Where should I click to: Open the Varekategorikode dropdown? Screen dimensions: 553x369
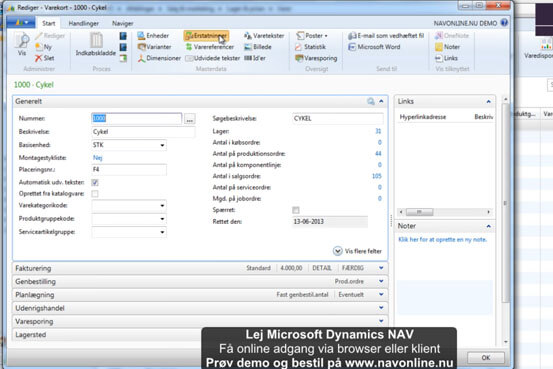pyautogui.click(x=162, y=206)
